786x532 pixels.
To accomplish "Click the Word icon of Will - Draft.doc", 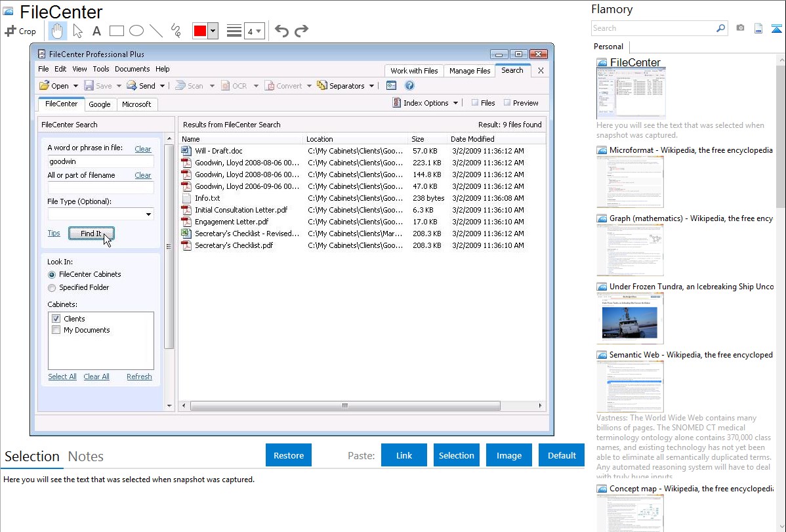I will [186, 150].
